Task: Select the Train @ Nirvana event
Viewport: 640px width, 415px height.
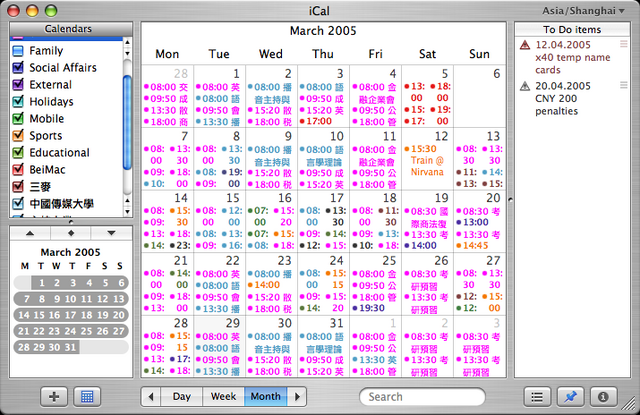Action: [x=427, y=160]
